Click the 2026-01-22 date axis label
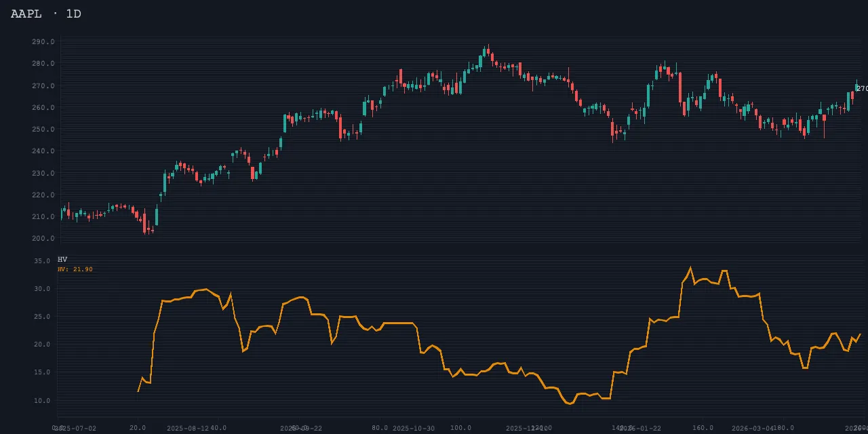Screen dimensions: 868x434 640,429
